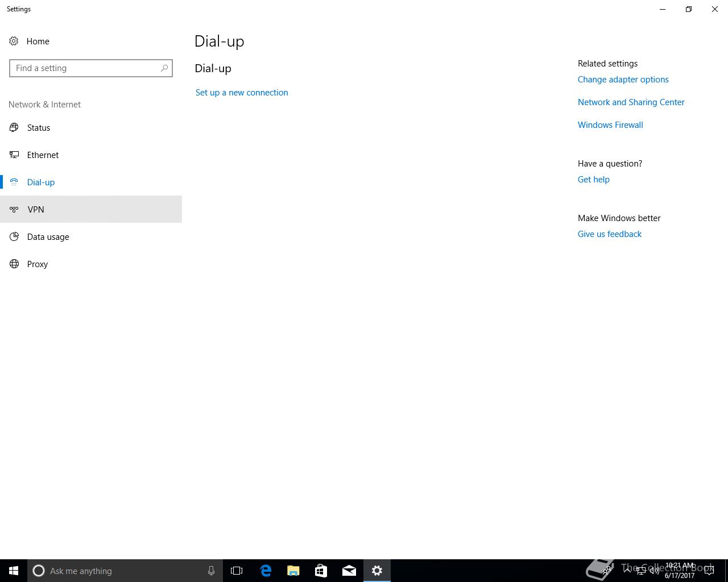Go to Settings Home
This screenshot has height=582, width=728.
click(x=91, y=41)
